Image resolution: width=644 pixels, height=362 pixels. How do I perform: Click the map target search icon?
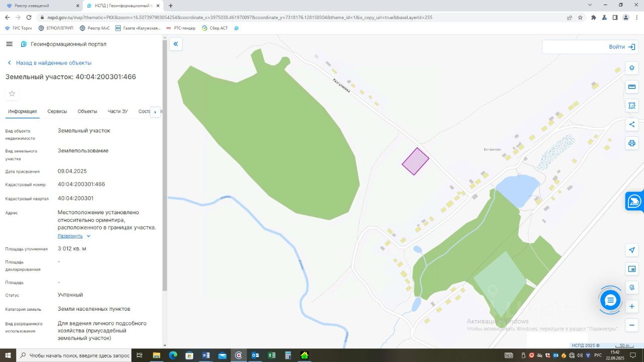[x=632, y=288]
